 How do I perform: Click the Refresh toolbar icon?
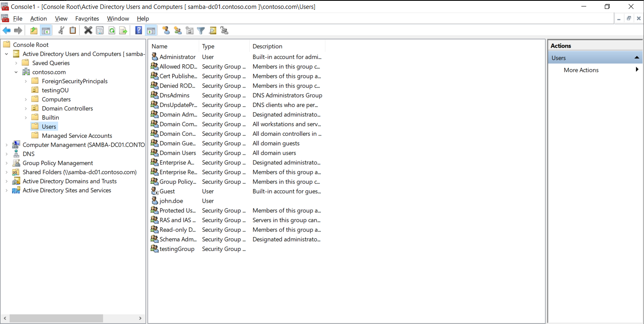[x=112, y=30]
